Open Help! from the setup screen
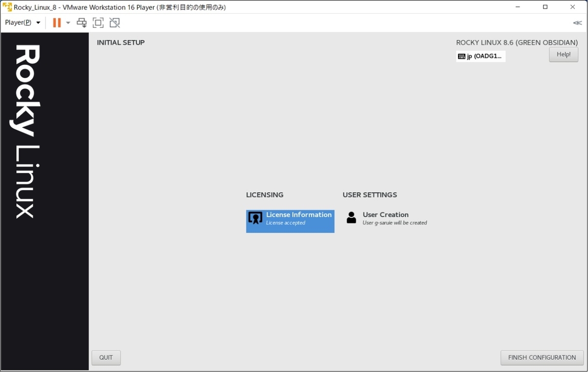This screenshot has width=588, height=372. (x=563, y=54)
